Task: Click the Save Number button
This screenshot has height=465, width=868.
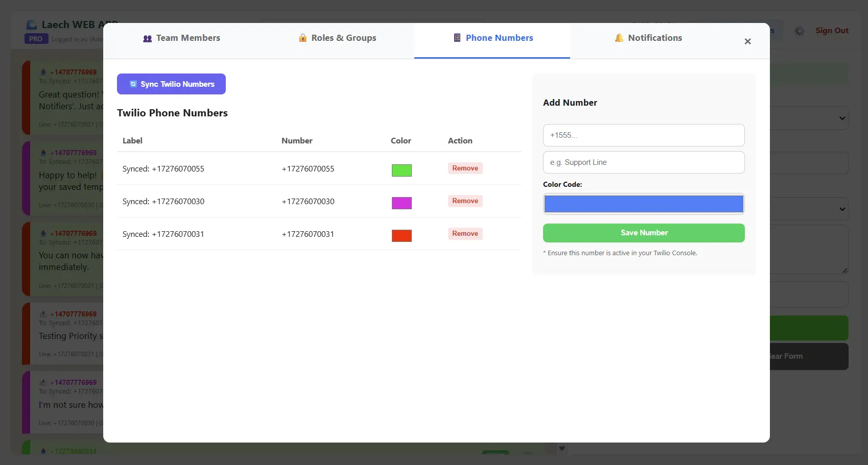Action: pyautogui.click(x=643, y=233)
